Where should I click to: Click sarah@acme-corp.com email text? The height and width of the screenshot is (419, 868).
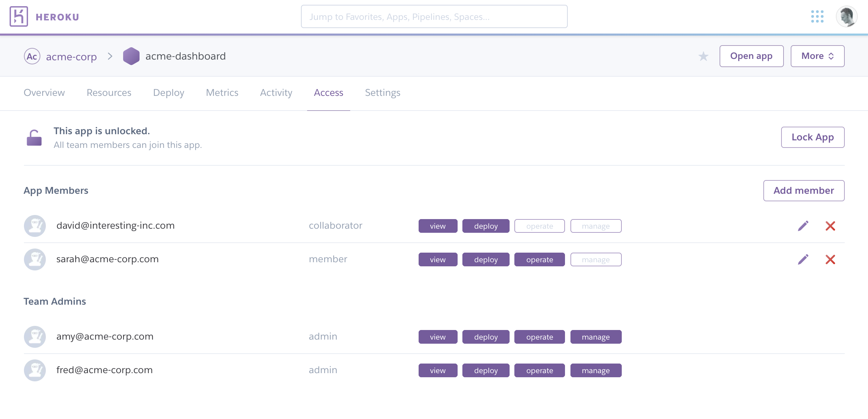[x=107, y=259]
